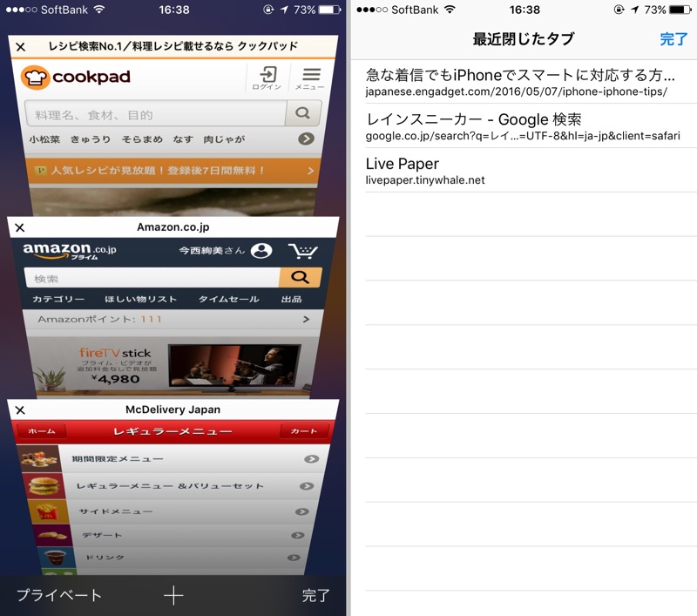Click the arrow on デザート row
697x616 pixels.
[x=297, y=535]
